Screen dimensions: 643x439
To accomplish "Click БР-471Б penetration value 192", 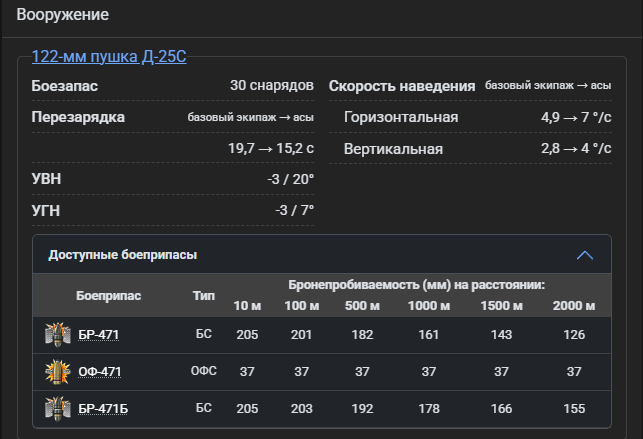I will [x=362, y=409].
